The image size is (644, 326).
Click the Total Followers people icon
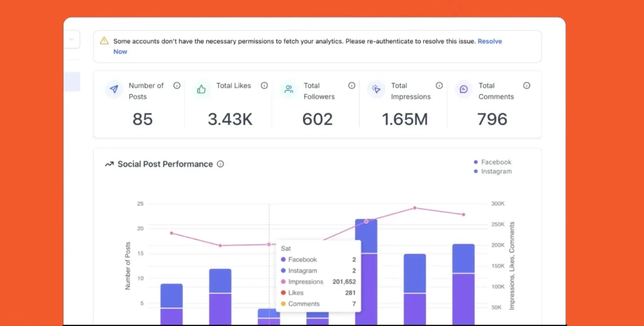(x=289, y=89)
